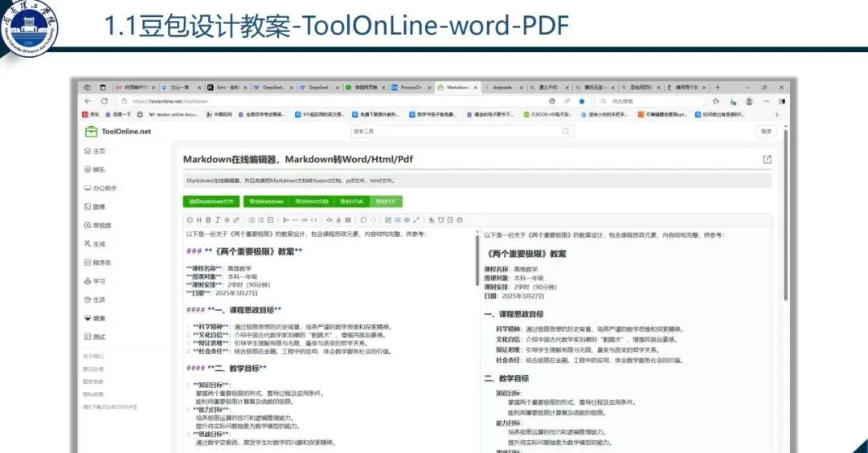Open the 中国知网 bookmark
The width and height of the screenshot is (868, 453).
coord(219,115)
